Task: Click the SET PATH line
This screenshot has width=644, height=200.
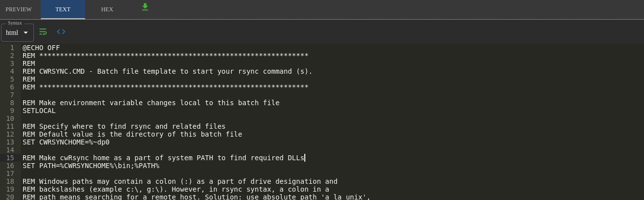Action: click(91, 166)
